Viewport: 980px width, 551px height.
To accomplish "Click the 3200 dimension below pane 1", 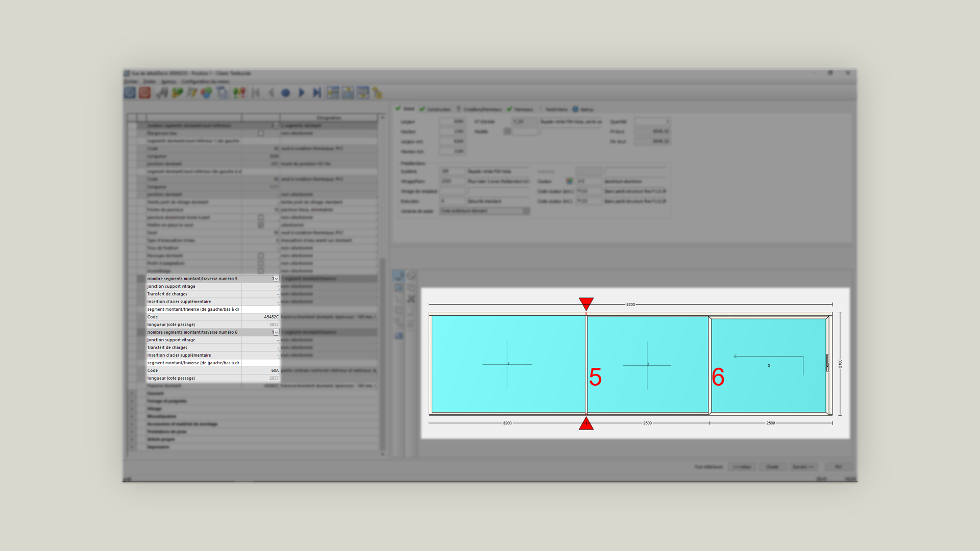I will [x=507, y=423].
